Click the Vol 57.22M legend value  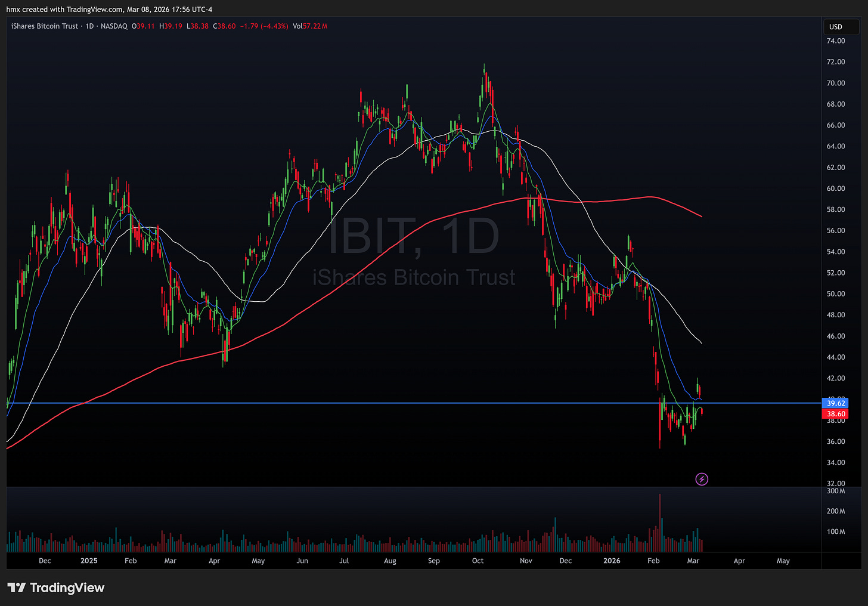coord(310,26)
